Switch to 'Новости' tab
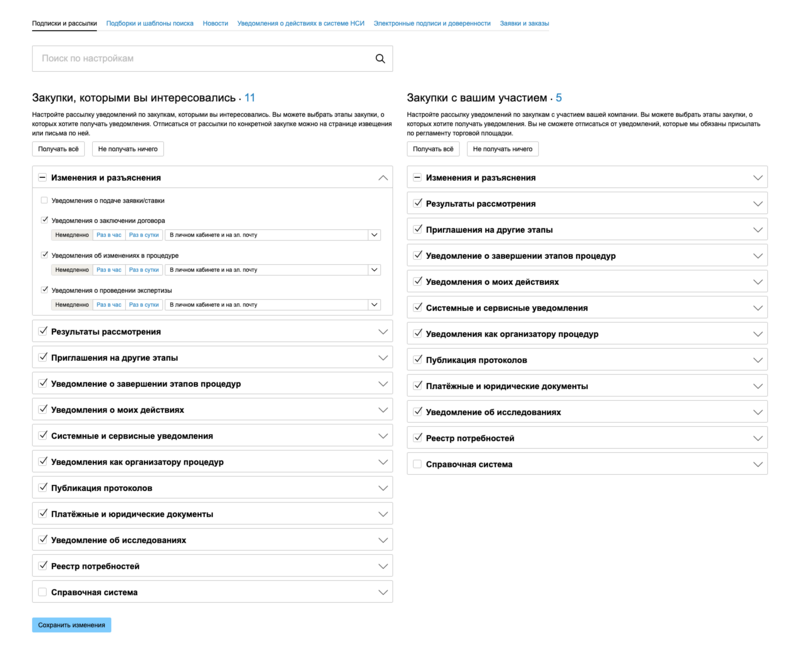Viewport: 800px width, 645px height. tap(215, 23)
